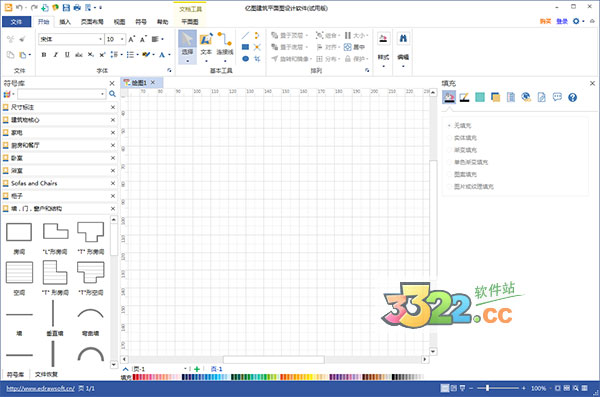Click the Find binoculars icon
Screen dimensions: 600x397
coord(403,38)
